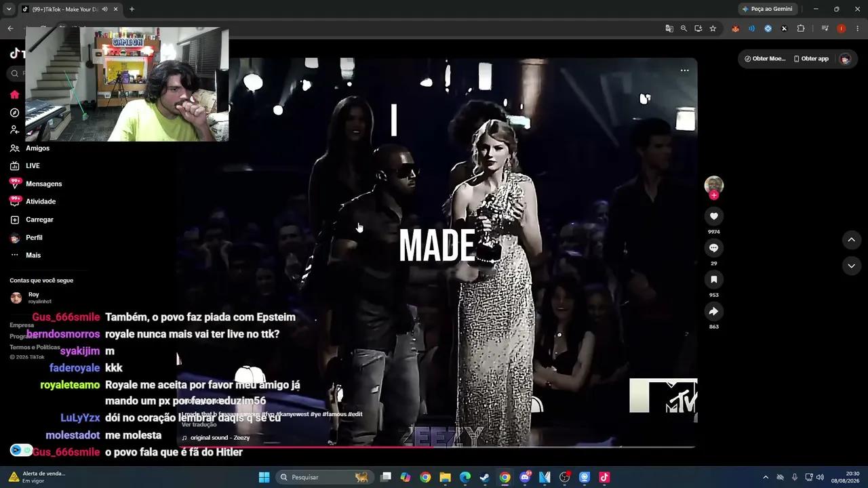Open Termos e Políticas footer link

[35, 347]
